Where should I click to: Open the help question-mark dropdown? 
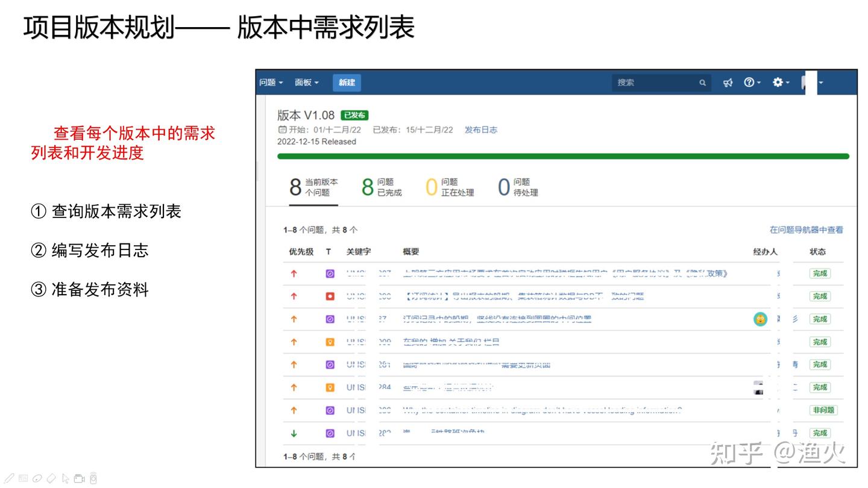(752, 83)
